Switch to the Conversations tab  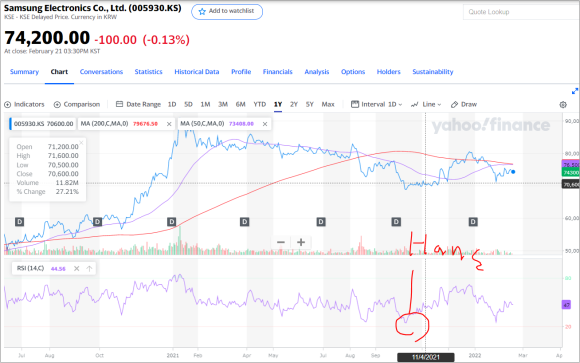[101, 72]
